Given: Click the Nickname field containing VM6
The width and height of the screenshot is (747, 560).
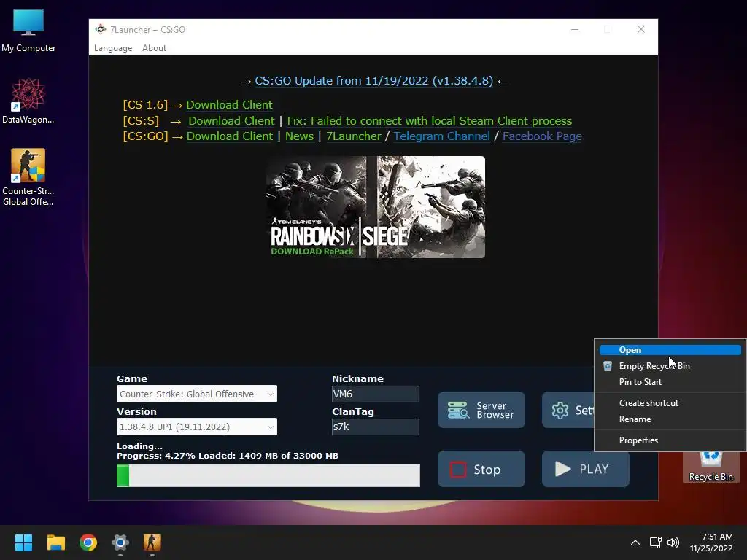Looking at the screenshot, I should coord(376,394).
